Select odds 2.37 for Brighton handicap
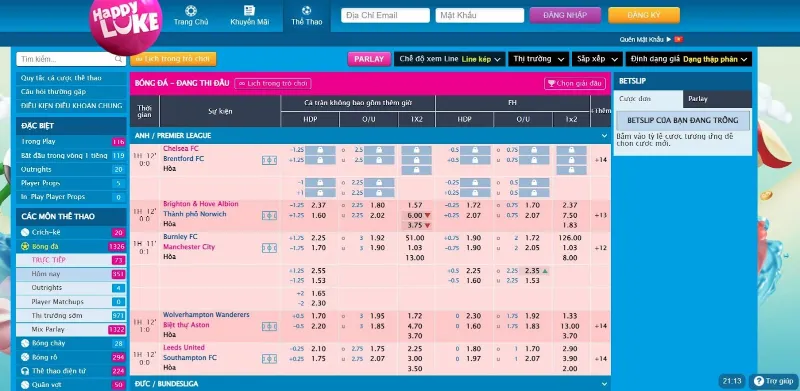 (318, 205)
